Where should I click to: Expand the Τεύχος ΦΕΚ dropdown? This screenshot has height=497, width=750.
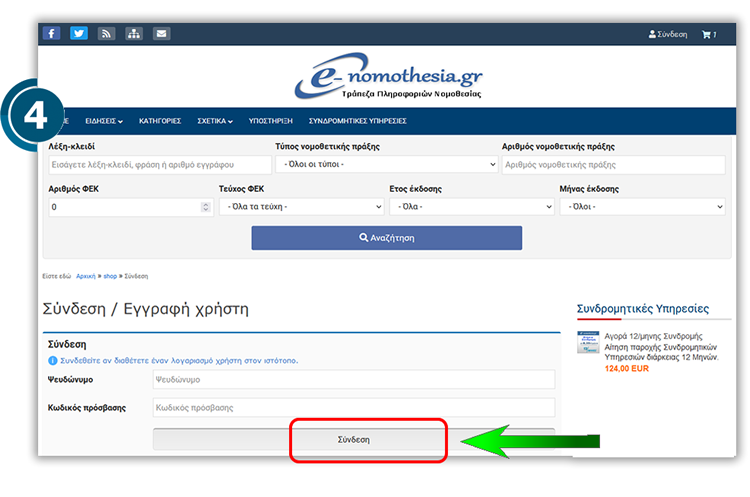point(301,207)
